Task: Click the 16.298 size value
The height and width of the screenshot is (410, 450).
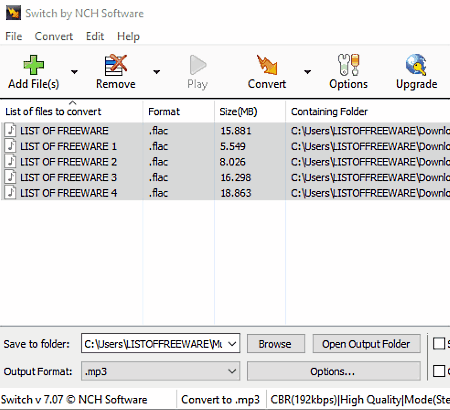Action: coord(236,177)
